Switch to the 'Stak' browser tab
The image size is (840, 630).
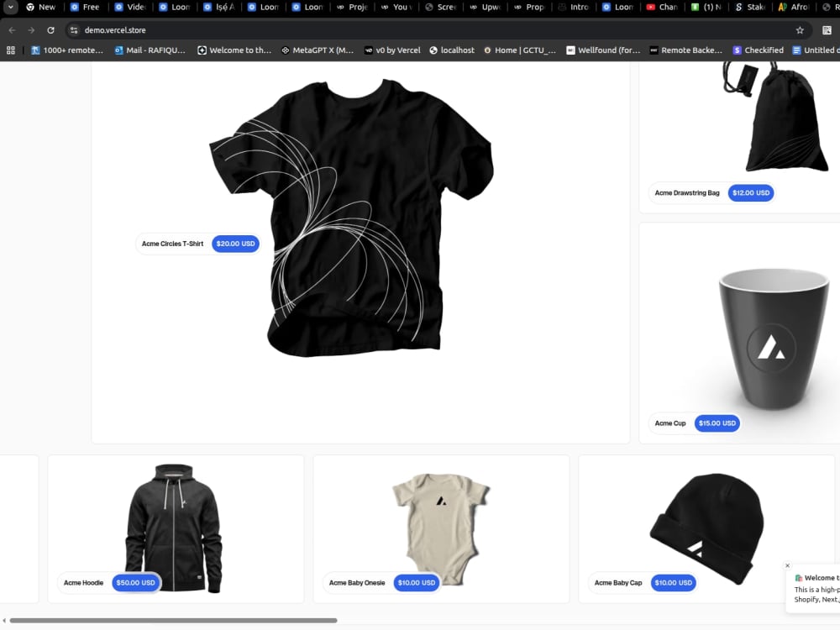pos(750,7)
